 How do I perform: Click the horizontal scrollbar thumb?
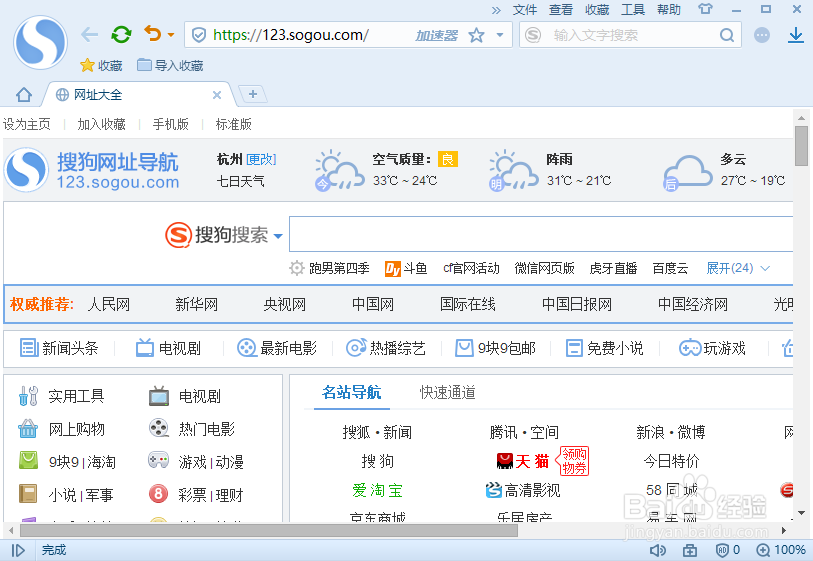(x=269, y=530)
